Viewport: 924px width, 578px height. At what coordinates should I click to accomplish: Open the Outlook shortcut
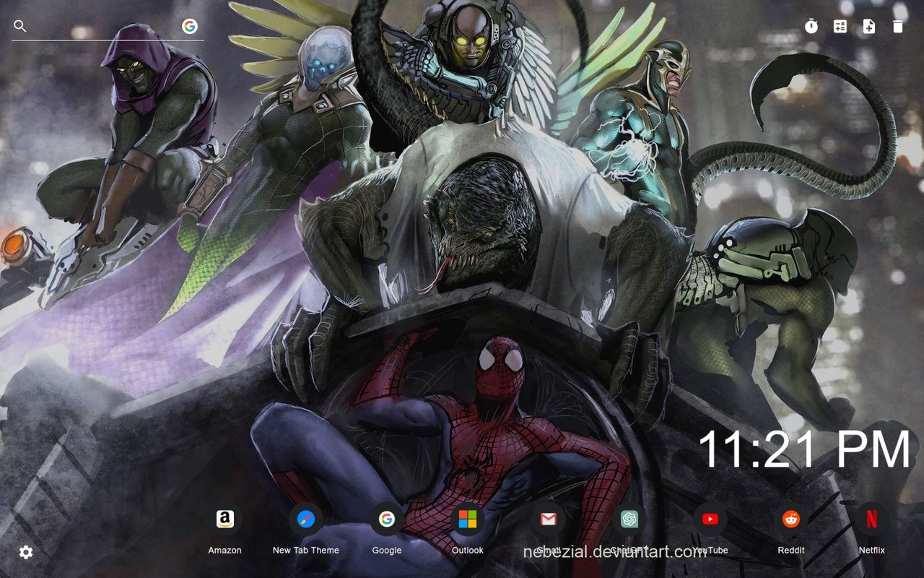pos(468,530)
